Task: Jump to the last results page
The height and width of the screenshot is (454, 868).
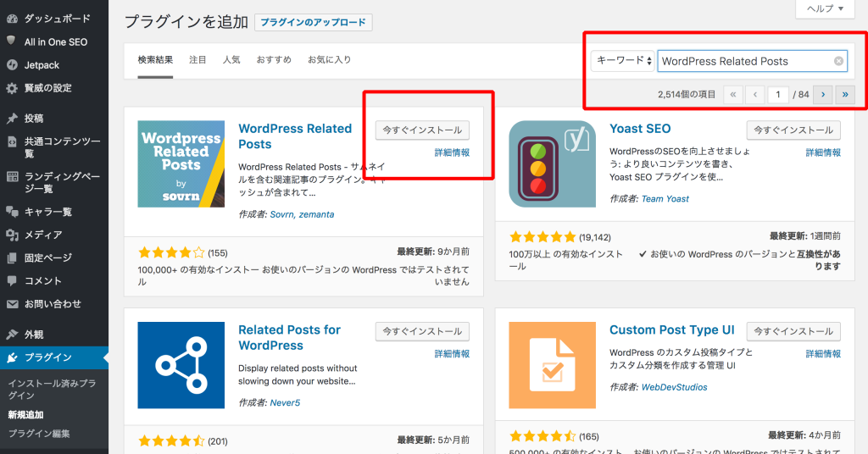Action: tap(845, 95)
